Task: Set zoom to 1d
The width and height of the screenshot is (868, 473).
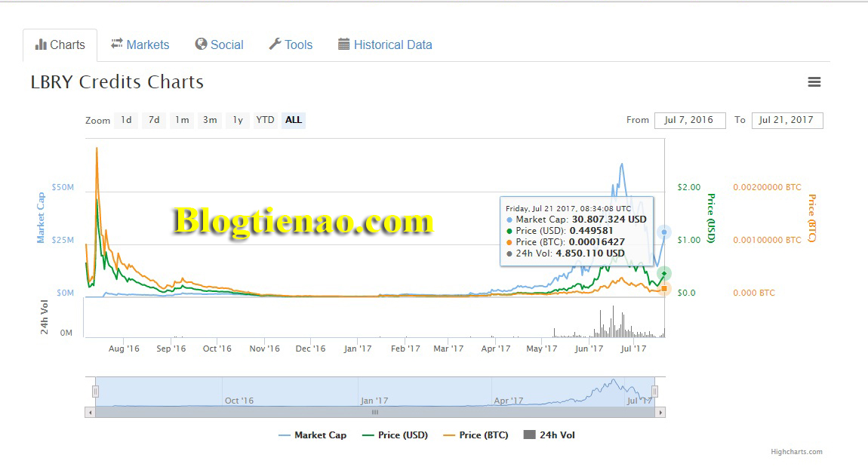Action: tap(126, 120)
